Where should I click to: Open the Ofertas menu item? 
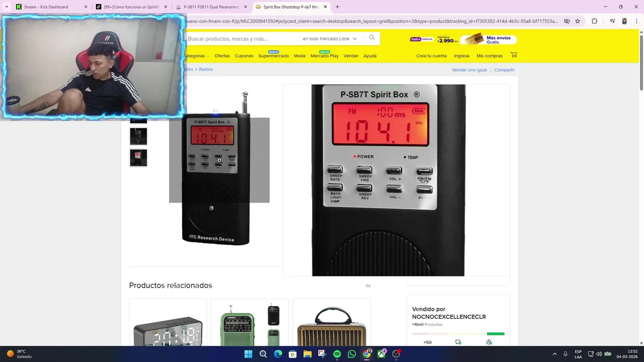point(222,56)
